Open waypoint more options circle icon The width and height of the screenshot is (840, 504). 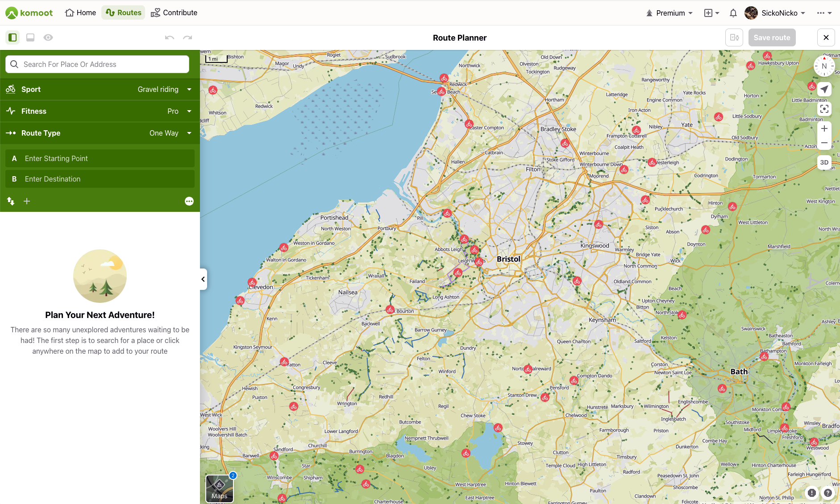(x=189, y=201)
